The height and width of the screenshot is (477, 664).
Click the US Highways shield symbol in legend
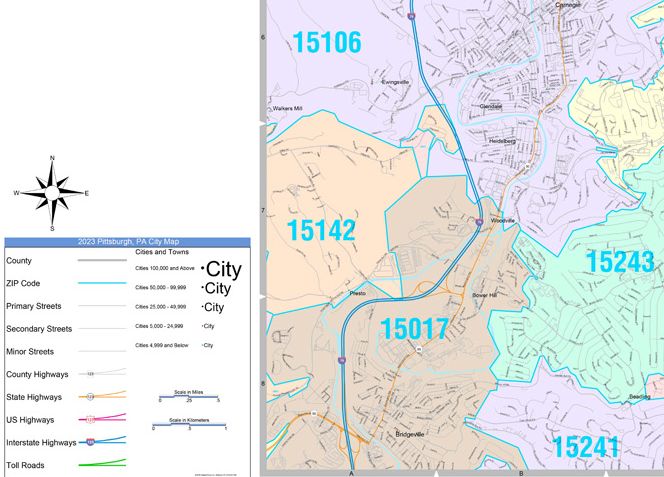click(91, 419)
